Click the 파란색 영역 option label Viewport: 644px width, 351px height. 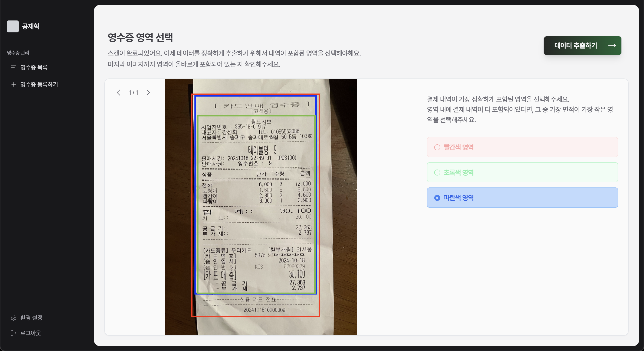[x=459, y=198]
